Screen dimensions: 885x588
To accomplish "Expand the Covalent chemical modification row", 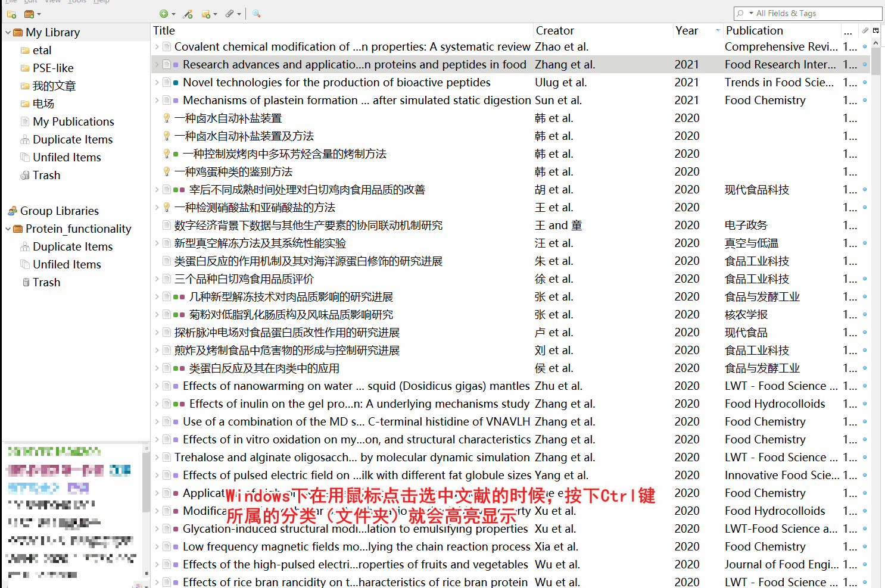I will (x=157, y=46).
